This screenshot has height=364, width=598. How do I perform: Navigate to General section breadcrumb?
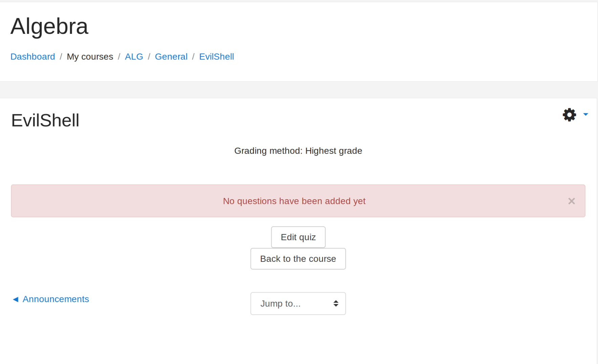[x=171, y=56]
